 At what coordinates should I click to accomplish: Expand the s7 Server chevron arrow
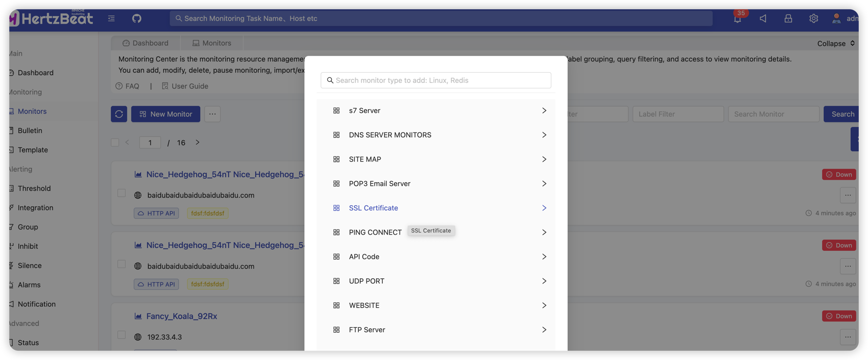[544, 111]
